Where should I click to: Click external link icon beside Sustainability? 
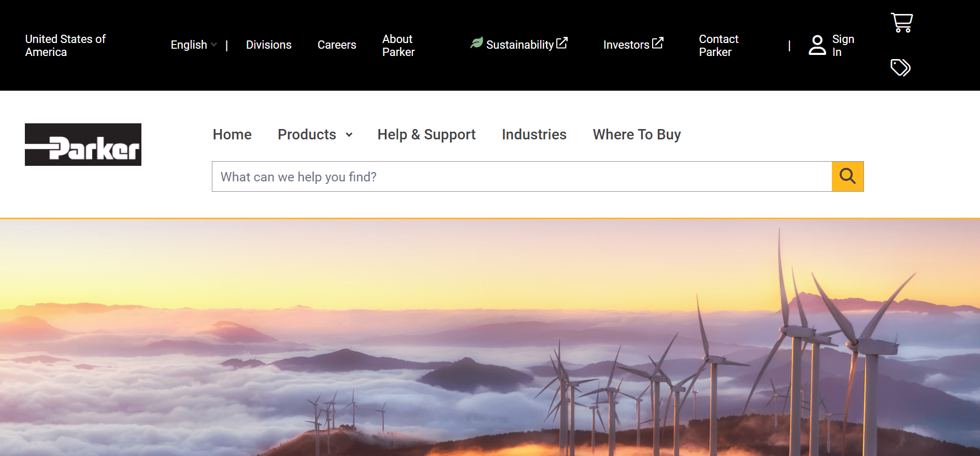coord(562,43)
